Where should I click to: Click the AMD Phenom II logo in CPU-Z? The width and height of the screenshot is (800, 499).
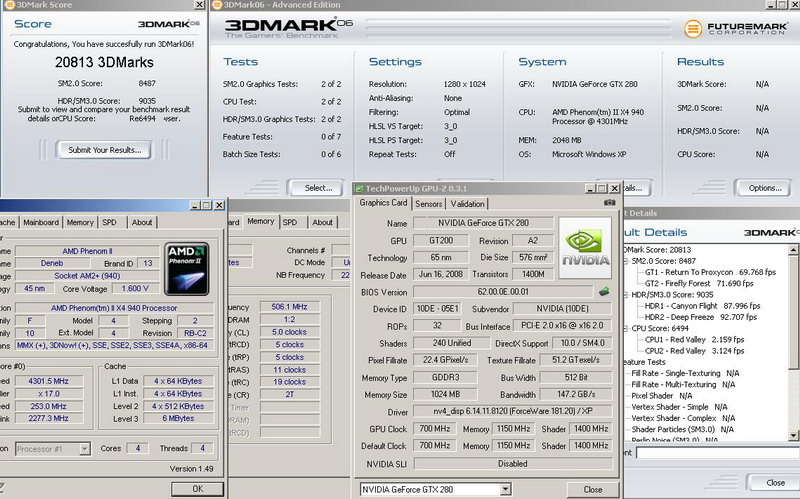click(187, 269)
